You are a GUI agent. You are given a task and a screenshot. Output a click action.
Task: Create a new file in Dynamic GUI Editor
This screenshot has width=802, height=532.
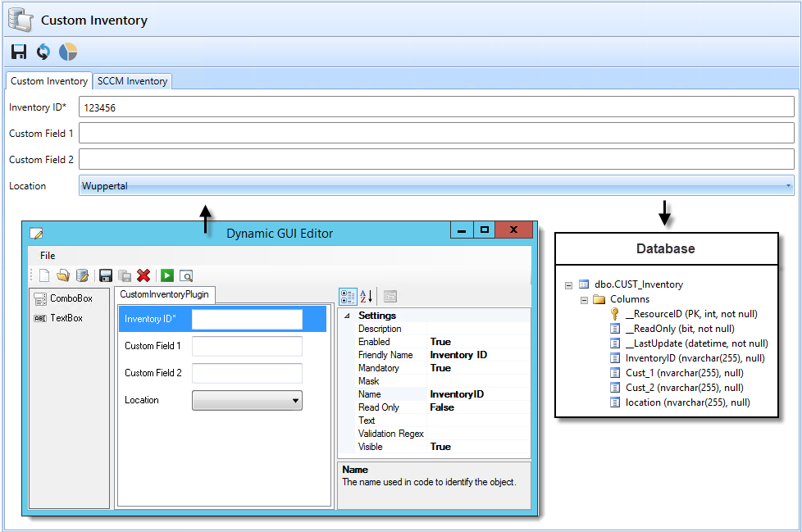pos(44,276)
